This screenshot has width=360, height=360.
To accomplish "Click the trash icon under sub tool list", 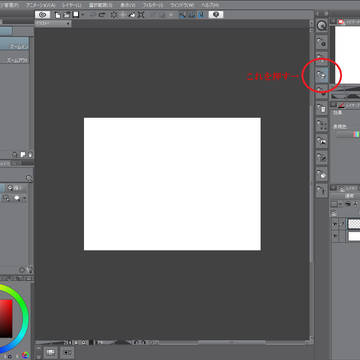I will click(30, 155).
